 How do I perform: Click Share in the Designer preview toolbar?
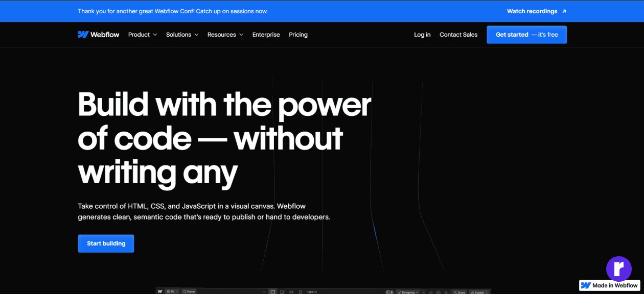click(459, 292)
